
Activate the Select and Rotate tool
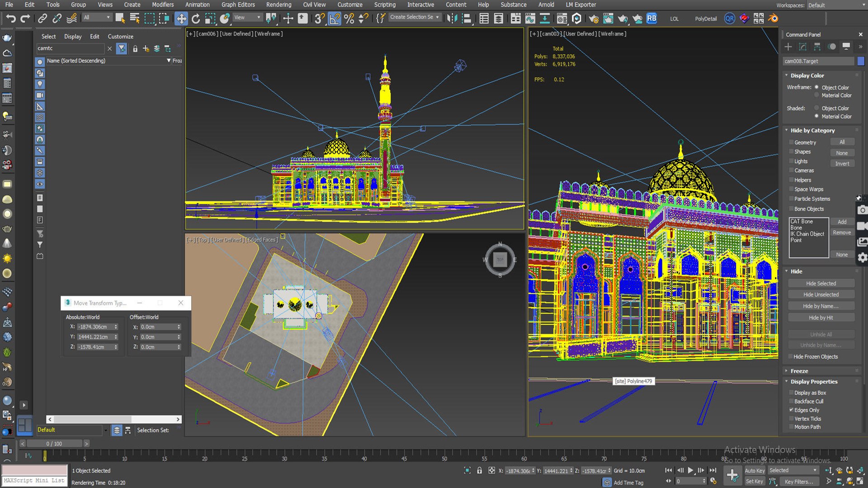[x=196, y=19]
